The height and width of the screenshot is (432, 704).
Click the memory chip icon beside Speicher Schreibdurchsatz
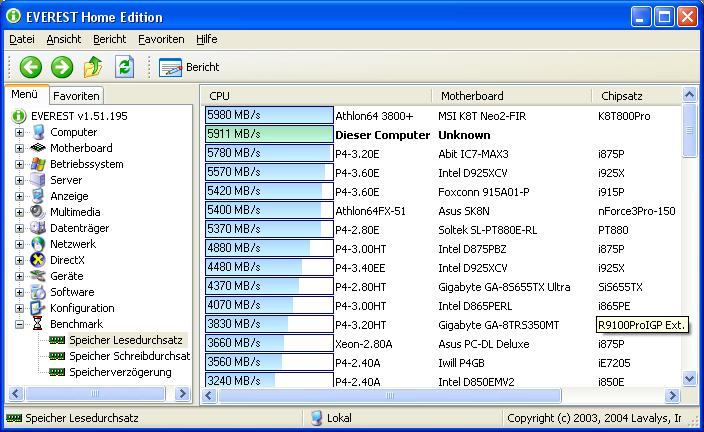[57, 356]
